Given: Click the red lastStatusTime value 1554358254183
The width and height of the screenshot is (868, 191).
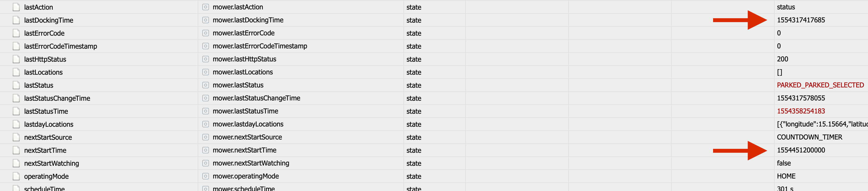Looking at the screenshot, I should [801, 111].
